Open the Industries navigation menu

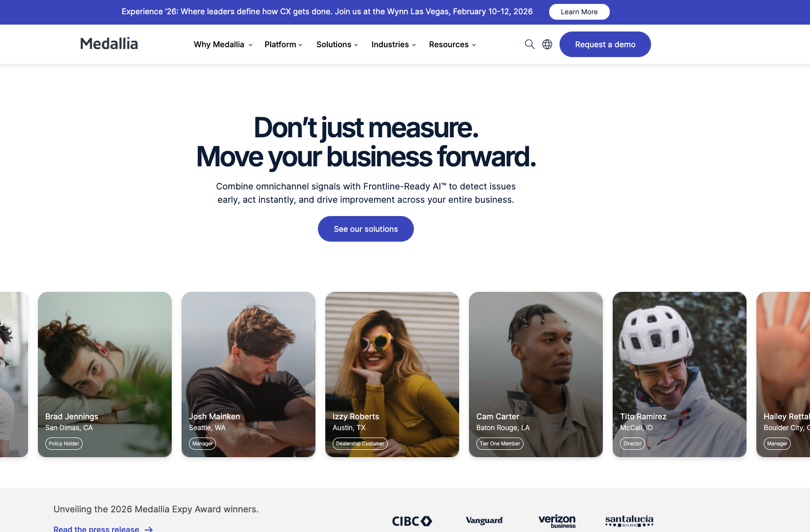pyautogui.click(x=394, y=44)
